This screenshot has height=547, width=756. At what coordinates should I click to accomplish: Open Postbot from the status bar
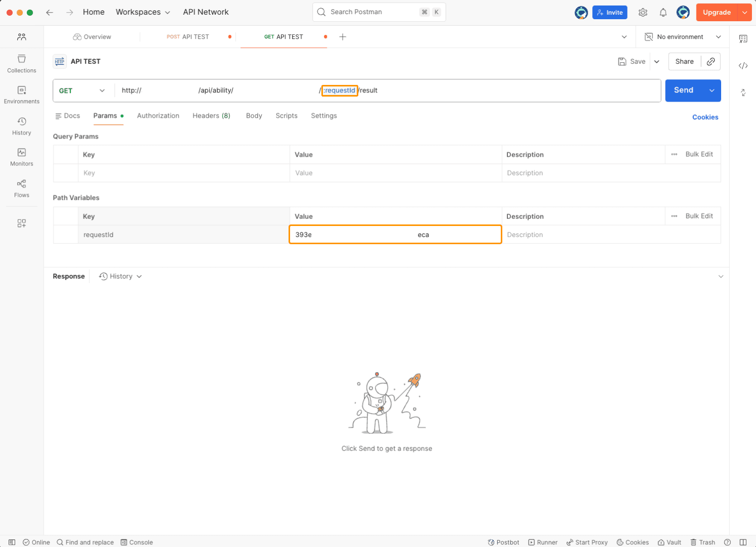click(503, 542)
